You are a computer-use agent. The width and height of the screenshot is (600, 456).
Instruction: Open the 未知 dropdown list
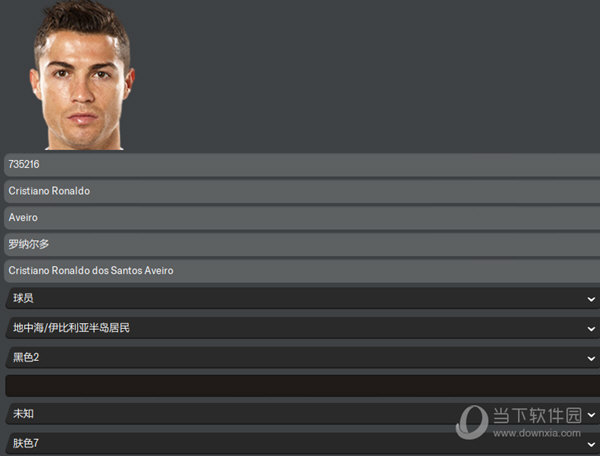[x=302, y=414]
